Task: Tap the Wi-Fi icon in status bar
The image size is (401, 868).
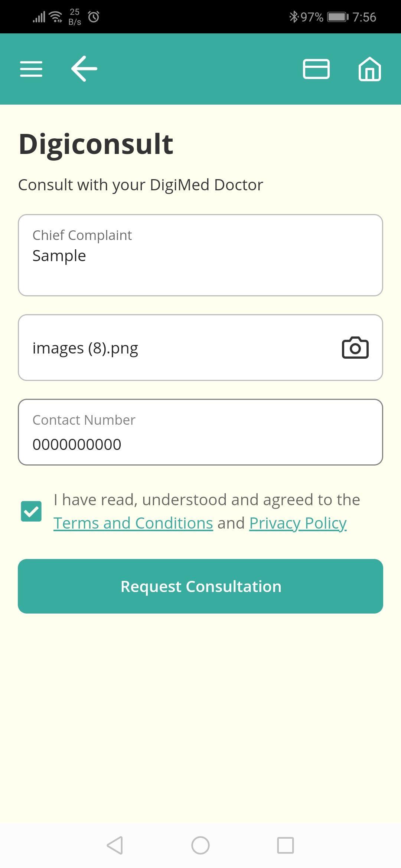Action: pos(56,17)
